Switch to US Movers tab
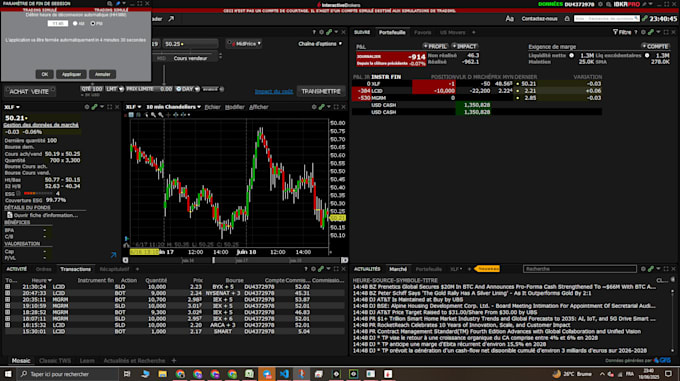This screenshot has width=680, height=381. pyautogui.click(x=452, y=32)
